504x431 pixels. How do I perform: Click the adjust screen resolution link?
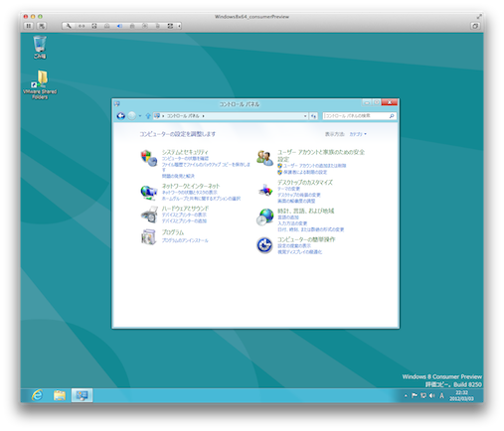click(x=296, y=201)
